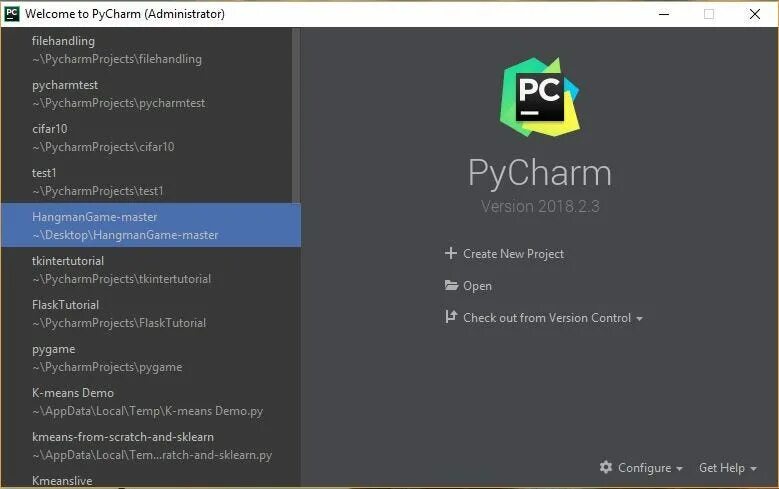Open the tkintertutorial recent project
This screenshot has height=489, width=779.
coord(151,270)
